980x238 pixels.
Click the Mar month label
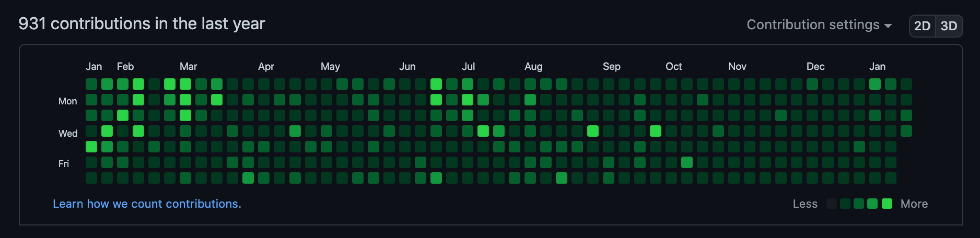pos(188,66)
